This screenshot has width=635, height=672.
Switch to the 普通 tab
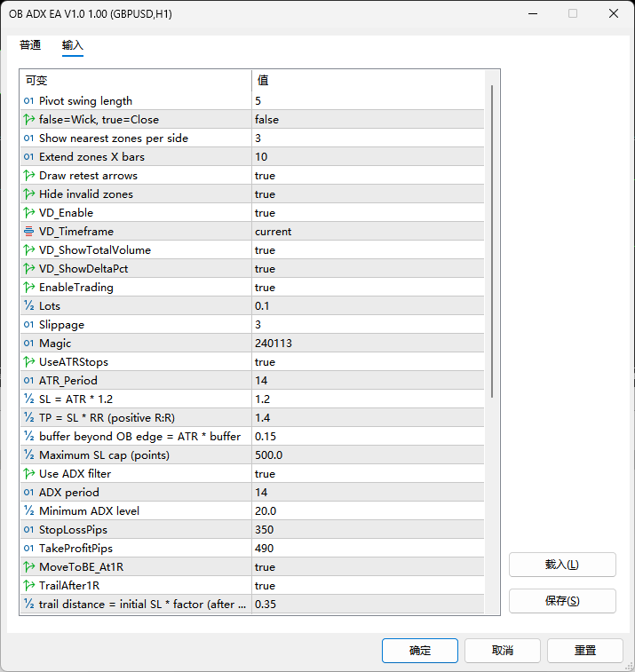(x=30, y=45)
